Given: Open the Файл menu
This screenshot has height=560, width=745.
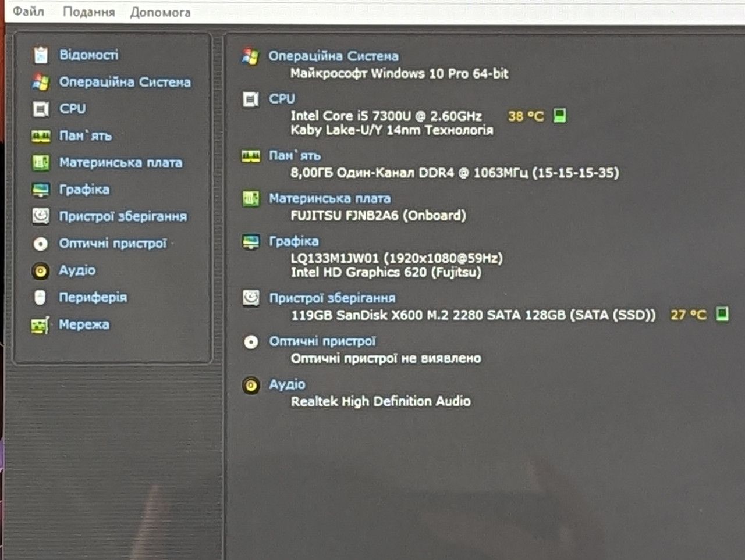Looking at the screenshot, I should [x=29, y=11].
